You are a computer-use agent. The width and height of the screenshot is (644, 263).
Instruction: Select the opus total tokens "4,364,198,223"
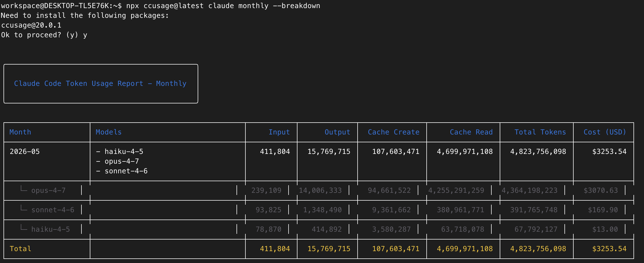pyautogui.click(x=529, y=190)
